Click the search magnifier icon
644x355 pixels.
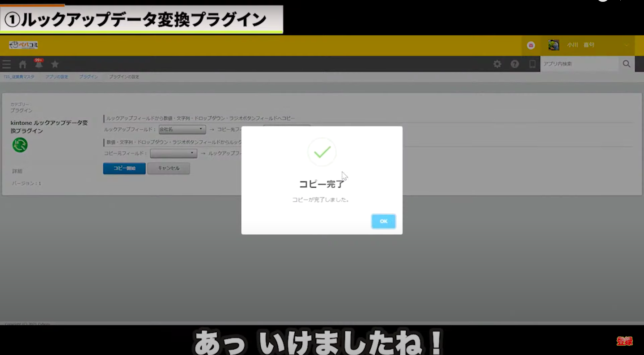627,64
